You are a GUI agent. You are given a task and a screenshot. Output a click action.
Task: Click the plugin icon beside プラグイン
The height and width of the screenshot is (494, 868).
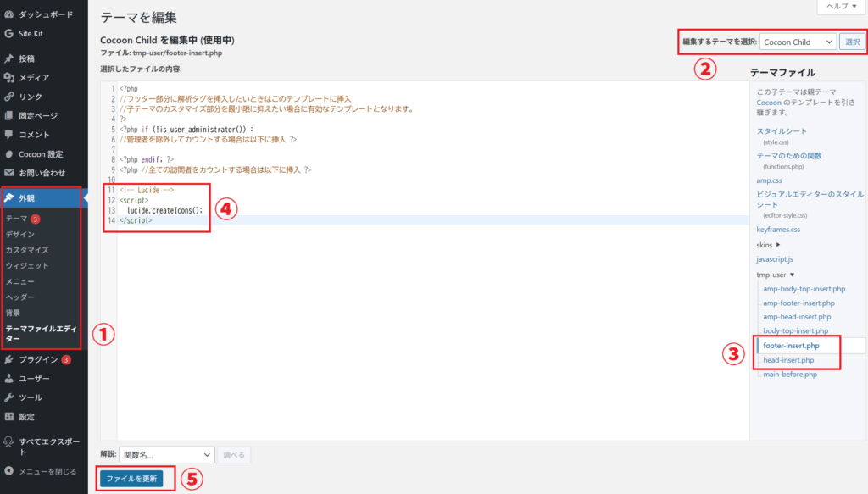pos(8,359)
